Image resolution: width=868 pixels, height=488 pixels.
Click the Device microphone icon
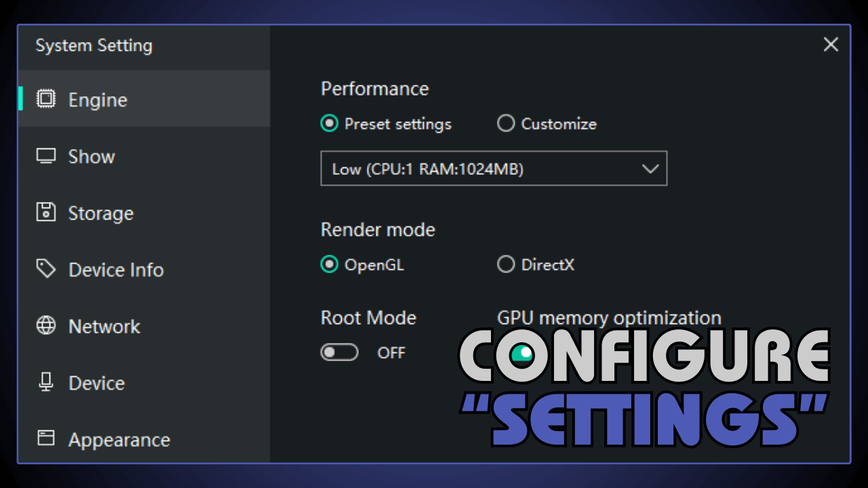click(45, 382)
